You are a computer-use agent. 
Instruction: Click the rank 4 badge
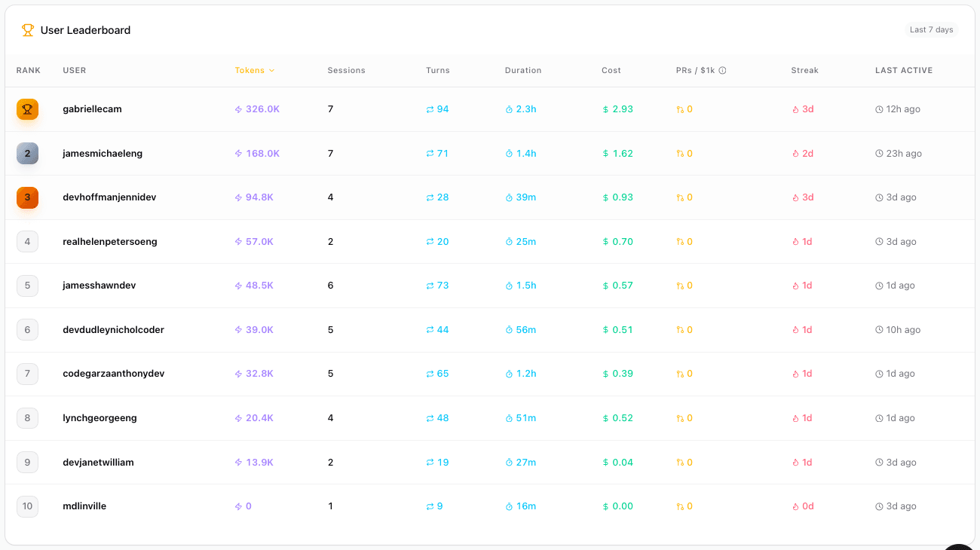coord(27,242)
